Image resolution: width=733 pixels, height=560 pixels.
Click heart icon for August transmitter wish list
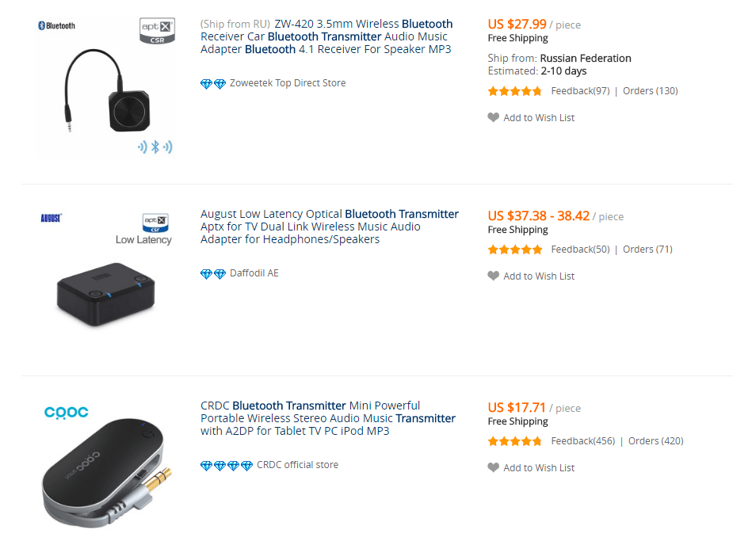(494, 276)
